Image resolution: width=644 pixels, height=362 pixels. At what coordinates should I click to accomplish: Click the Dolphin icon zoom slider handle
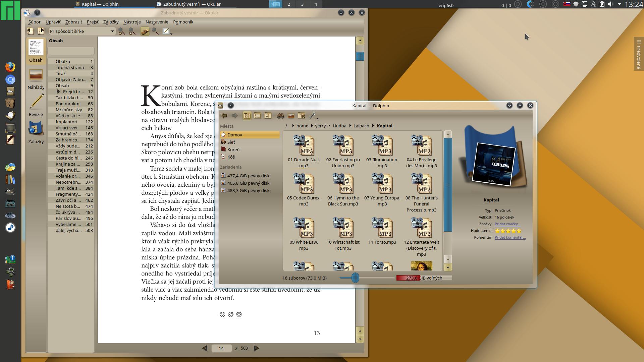coord(355,278)
